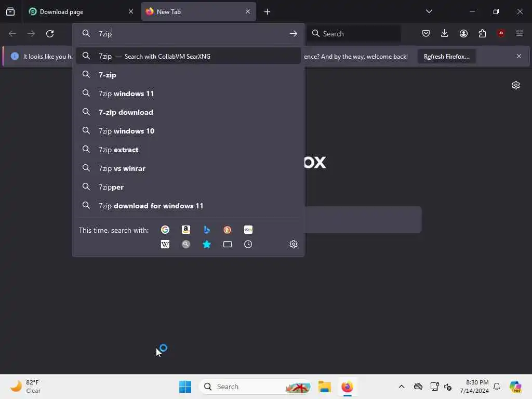Close the Download page tab
The width and height of the screenshot is (532, 399).
(131, 11)
